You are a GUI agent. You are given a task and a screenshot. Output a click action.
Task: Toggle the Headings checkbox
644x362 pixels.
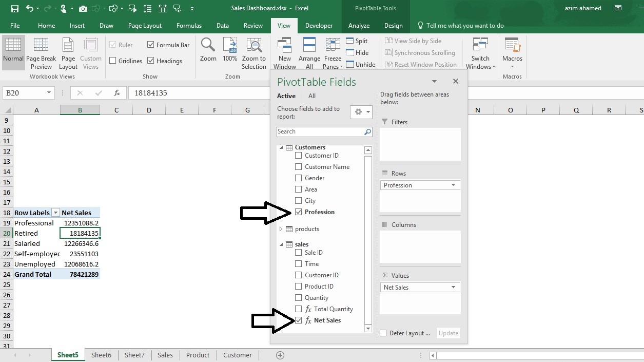coord(150,61)
